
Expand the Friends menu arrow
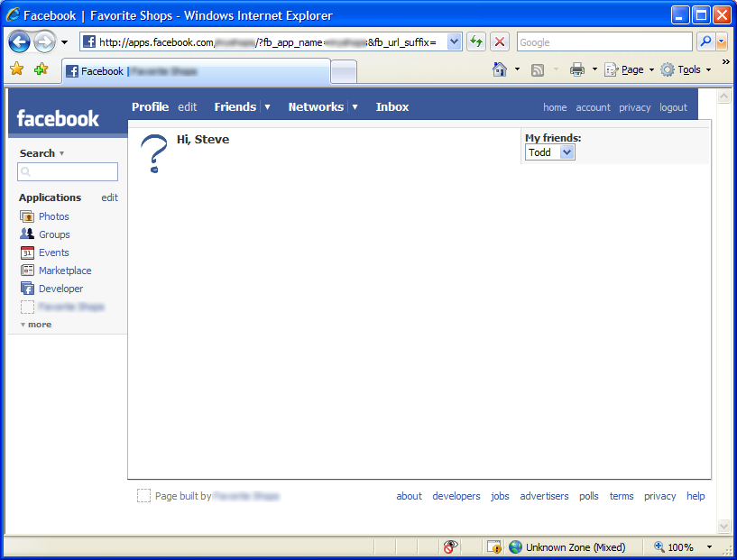[x=267, y=107]
